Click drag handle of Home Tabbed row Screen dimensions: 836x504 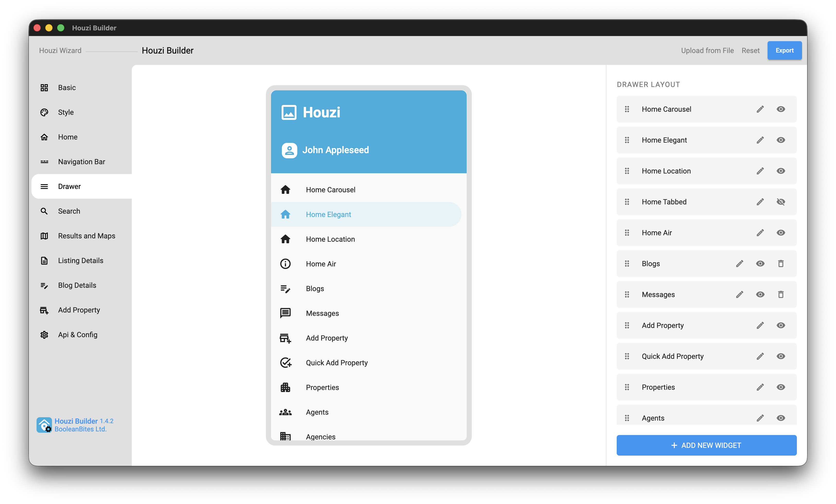(x=627, y=202)
